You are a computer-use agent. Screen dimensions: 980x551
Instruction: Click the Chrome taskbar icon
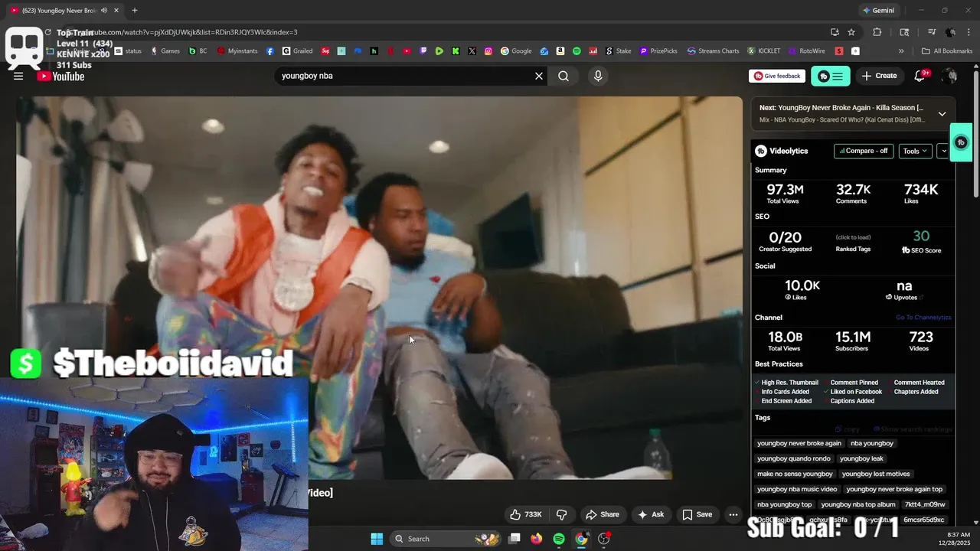581,539
